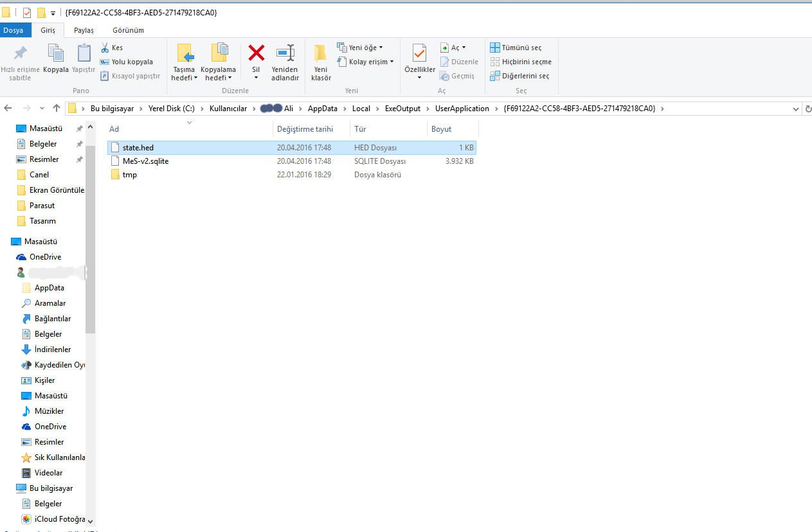Click Kısayol yapıştır

(x=130, y=76)
